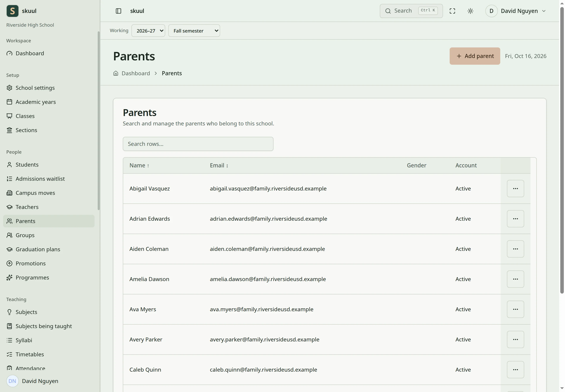Image resolution: width=565 pixels, height=392 pixels.
Task: Open actions menu for Caleb Quinn
Action: (x=515, y=370)
